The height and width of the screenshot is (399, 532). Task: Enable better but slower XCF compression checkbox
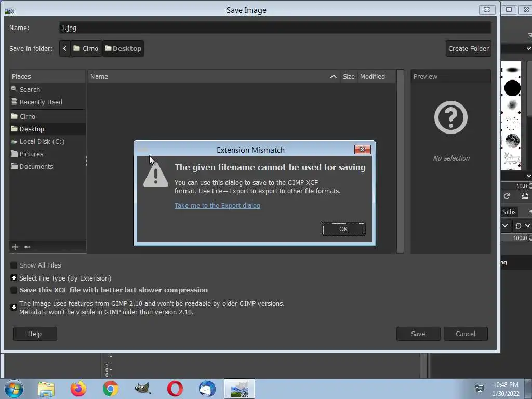(14, 290)
